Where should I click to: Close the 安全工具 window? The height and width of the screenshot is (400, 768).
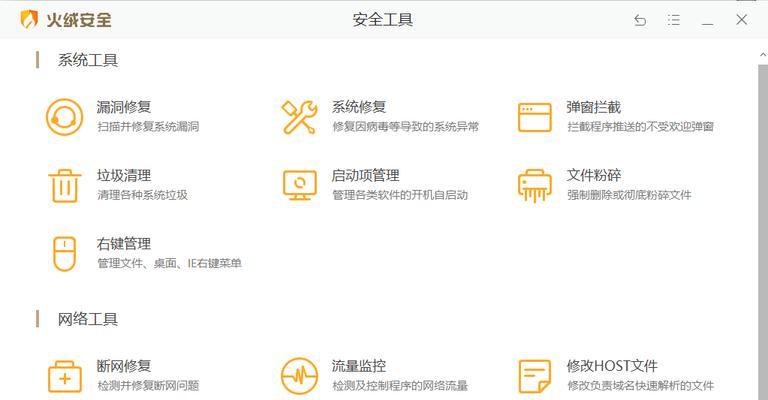point(742,20)
